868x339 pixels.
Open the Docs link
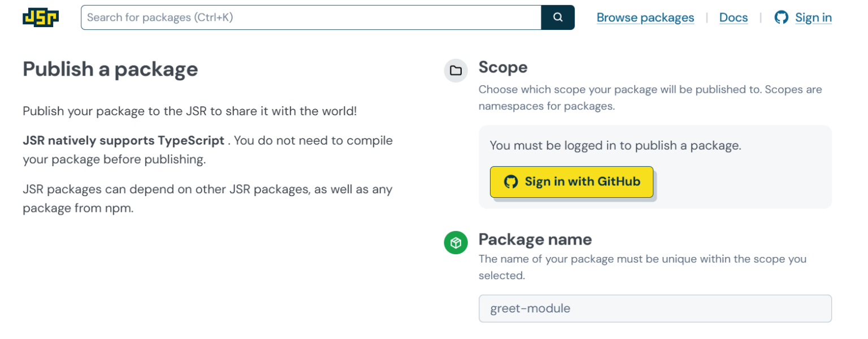tap(733, 18)
